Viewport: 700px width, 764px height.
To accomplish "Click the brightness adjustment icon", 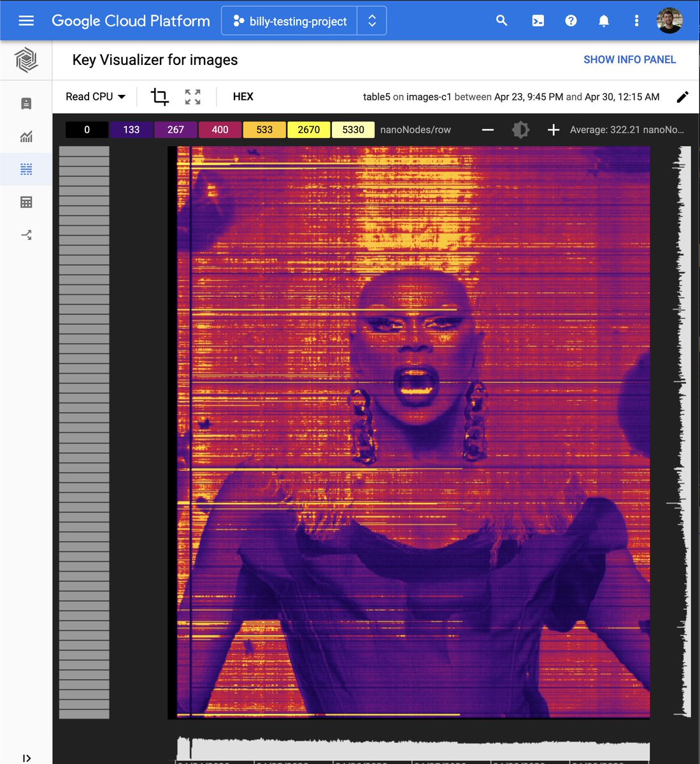I will pos(520,130).
